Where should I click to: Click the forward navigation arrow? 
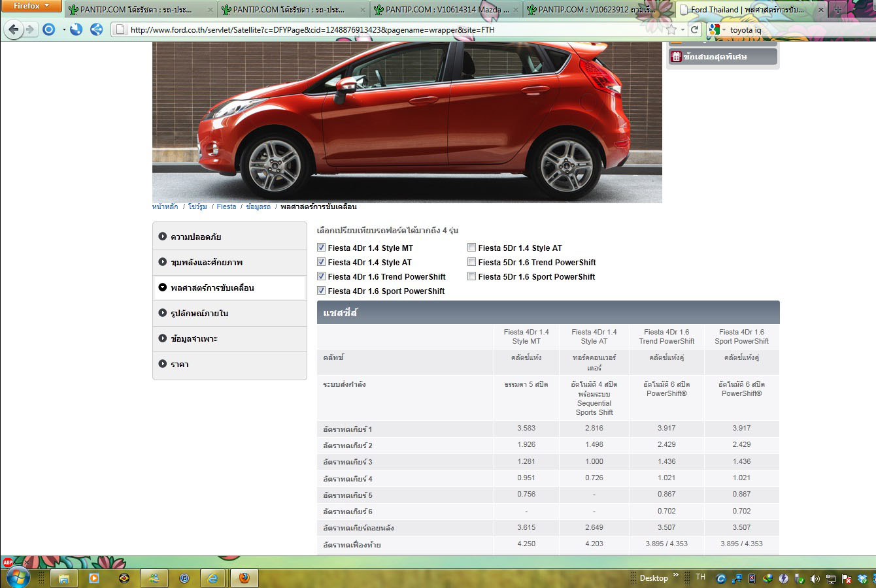[x=29, y=29]
